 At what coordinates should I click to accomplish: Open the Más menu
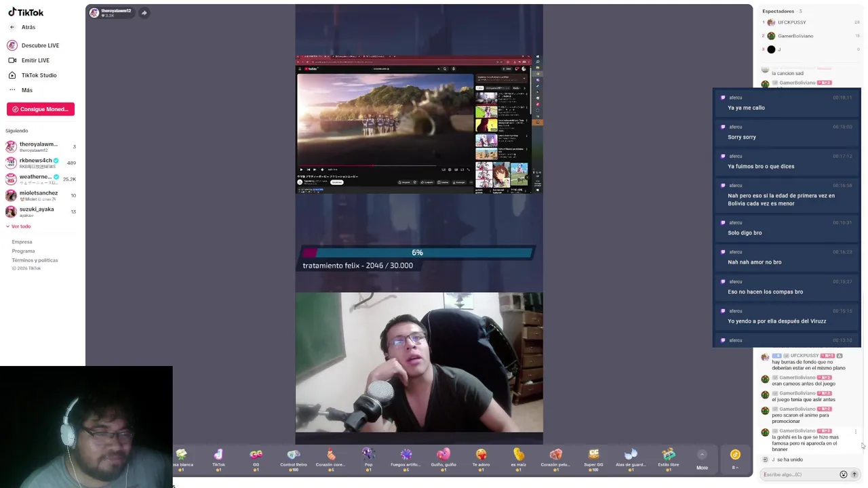pyautogui.click(x=20, y=90)
